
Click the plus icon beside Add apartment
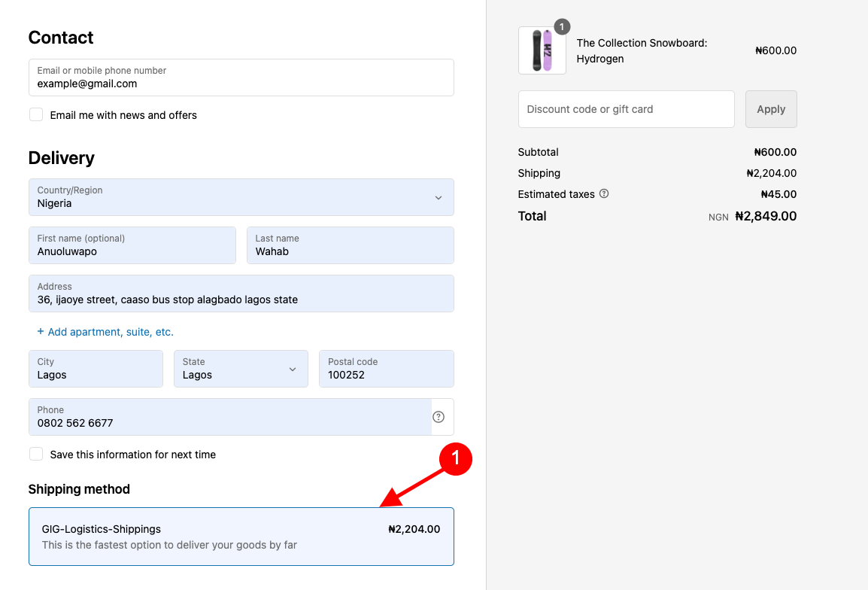pyautogui.click(x=41, y=332)
